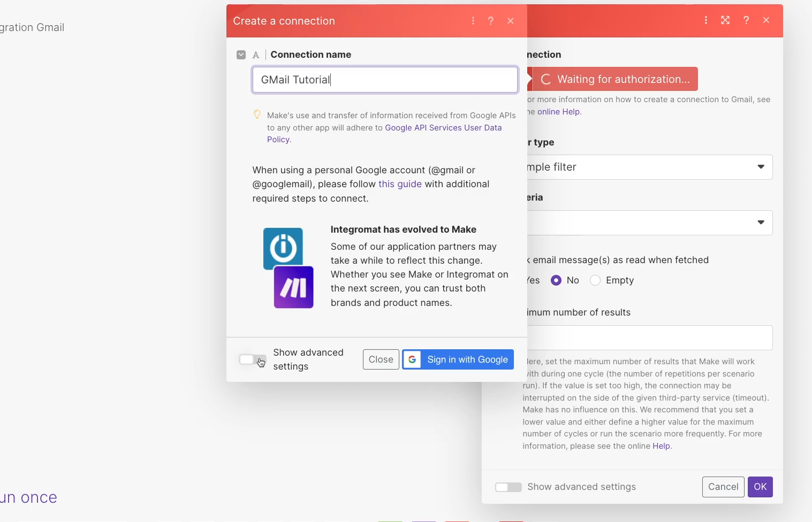The width and height of the screenshot is (812, 522).
Task: Click the 'Integromat has evolved to Make' heading
Action: coord(404,229)
